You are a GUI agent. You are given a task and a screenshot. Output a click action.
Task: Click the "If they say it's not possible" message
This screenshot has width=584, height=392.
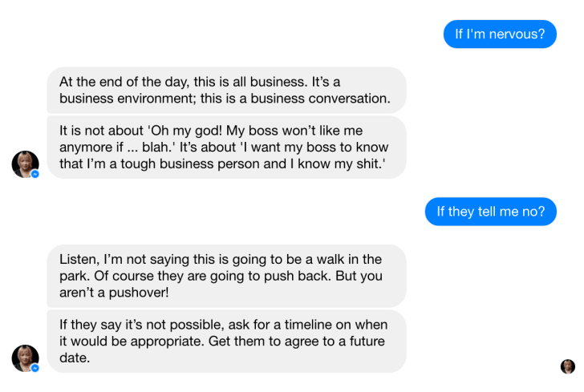pos(226,341)
